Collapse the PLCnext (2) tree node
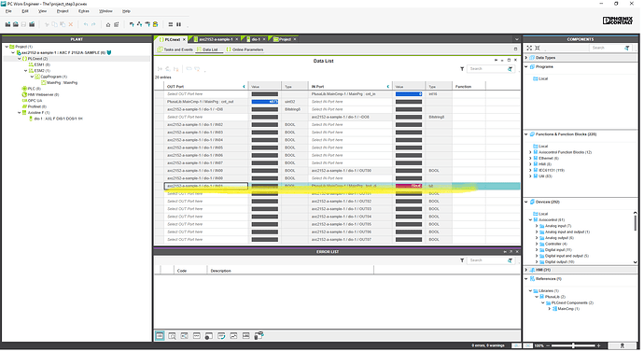This screenshot has width=644, height=351. pyautogui.click(x=20, y=59)
